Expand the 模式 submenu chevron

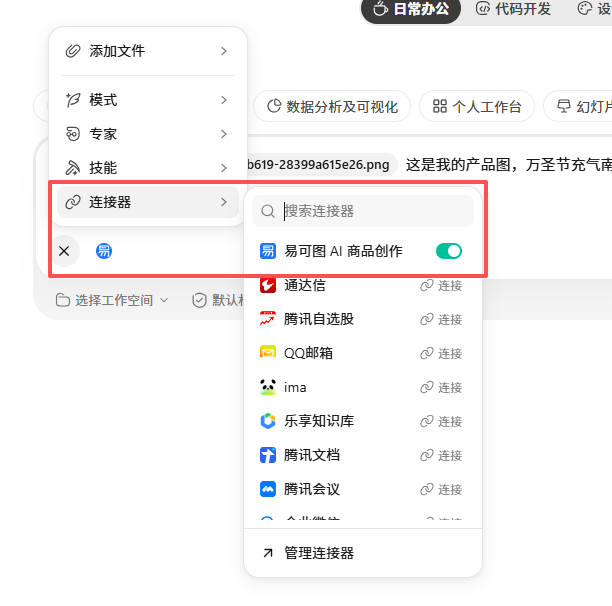[x=224, y=100]
